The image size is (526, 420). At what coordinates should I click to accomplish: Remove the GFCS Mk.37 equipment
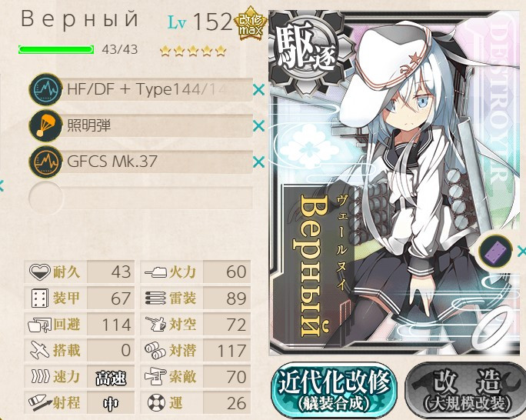click(x=258, y=162)
